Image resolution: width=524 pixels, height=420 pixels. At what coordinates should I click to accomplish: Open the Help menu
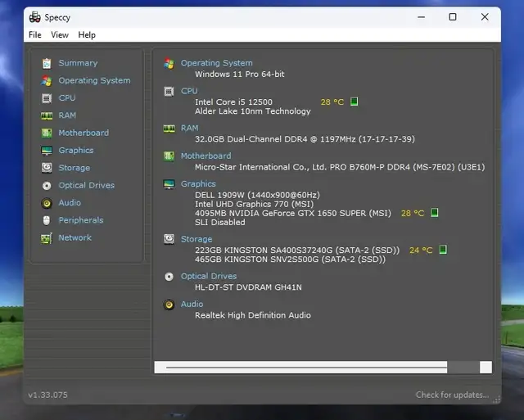[87, 34]
